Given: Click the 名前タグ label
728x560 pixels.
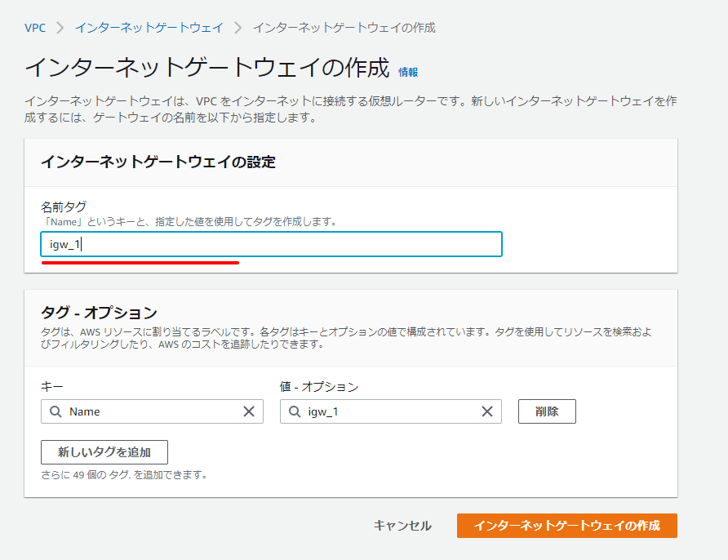Looking at the screenshot, I should pos(64,207).
